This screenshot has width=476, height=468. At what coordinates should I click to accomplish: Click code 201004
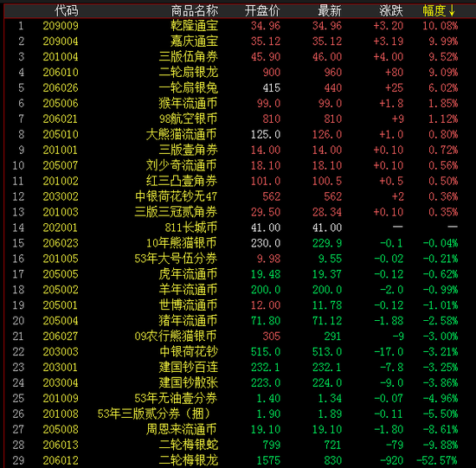[x=61, y=57]
